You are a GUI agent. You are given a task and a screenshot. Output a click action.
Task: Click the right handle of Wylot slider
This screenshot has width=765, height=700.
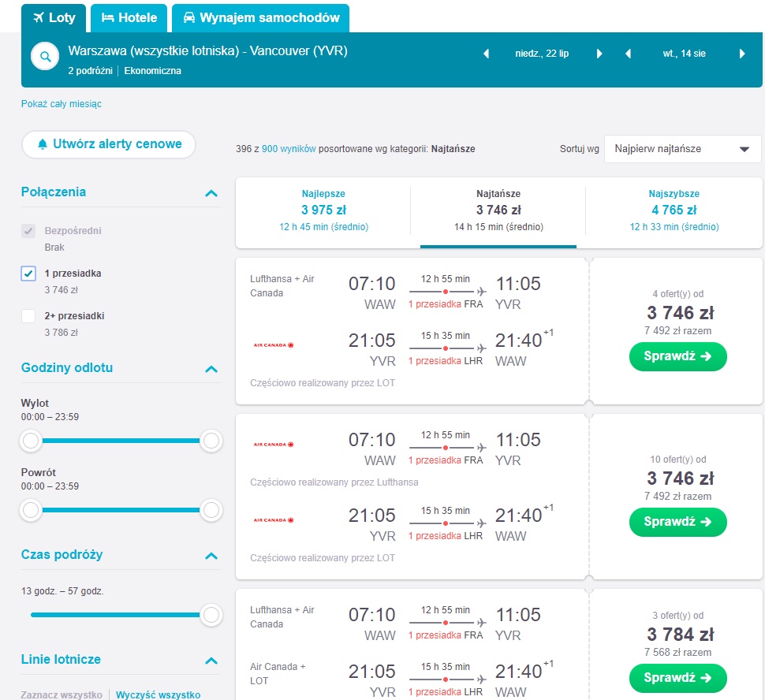pyautogui.click(x=211, y=441)
